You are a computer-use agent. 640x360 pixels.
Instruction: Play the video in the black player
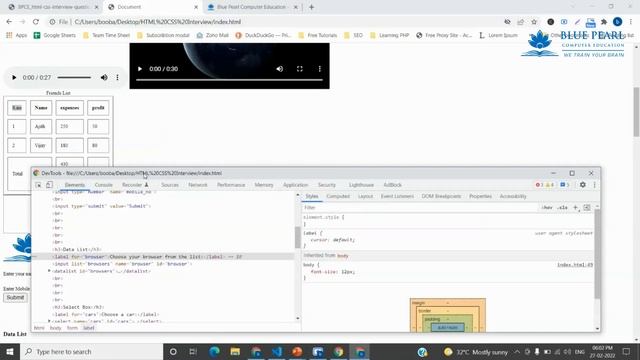(x=140, y=69)
